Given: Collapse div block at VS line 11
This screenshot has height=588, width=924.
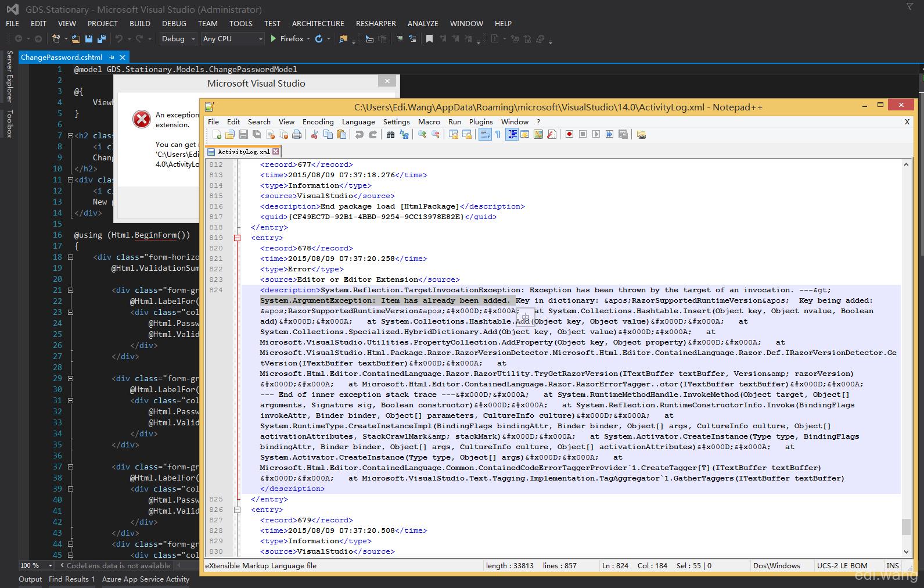Looking at the screenshot, I should [70, 180].
